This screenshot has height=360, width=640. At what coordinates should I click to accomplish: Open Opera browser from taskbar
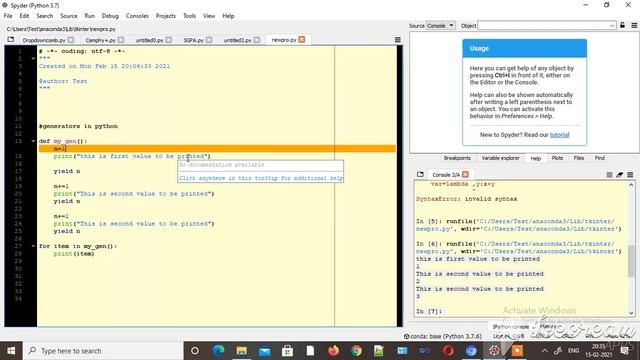pyautogui.click(x=448, y=351)
